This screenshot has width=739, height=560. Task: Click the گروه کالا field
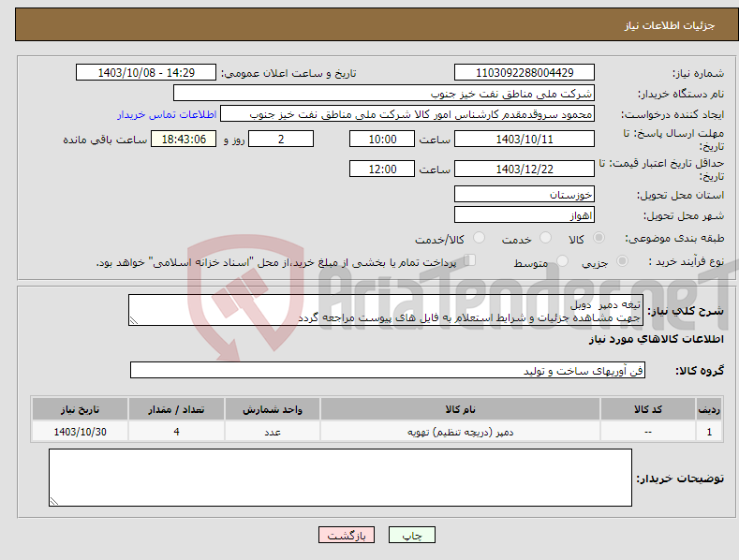click(x=388, y=371)
